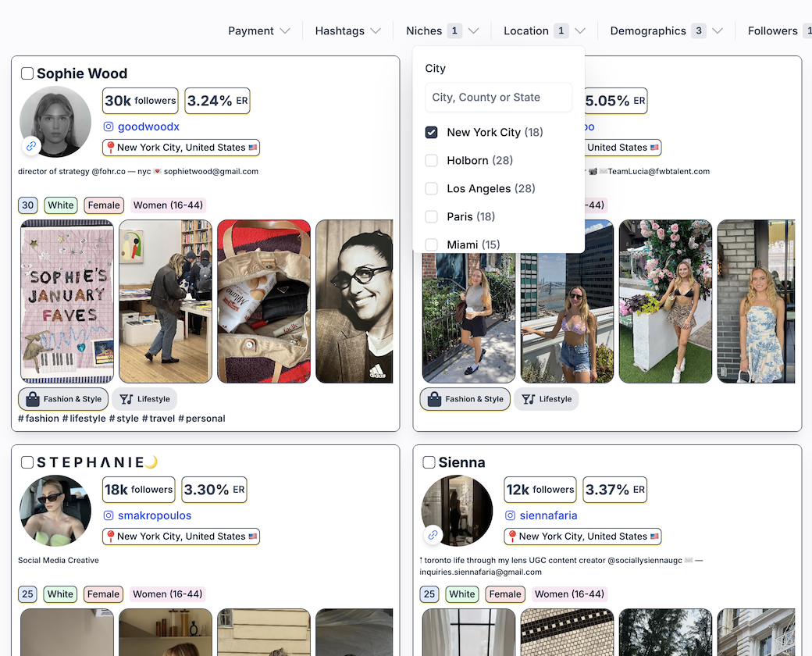The width and height of the screenshot is (812, 656).
Task: Open Sophie Wood's bookstore photo thumbnail
Action: 166,301
